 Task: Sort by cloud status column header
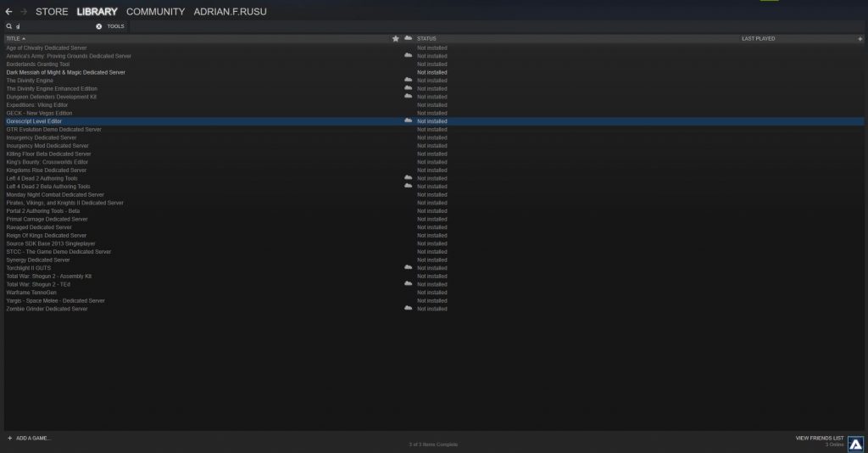[408, 38]
